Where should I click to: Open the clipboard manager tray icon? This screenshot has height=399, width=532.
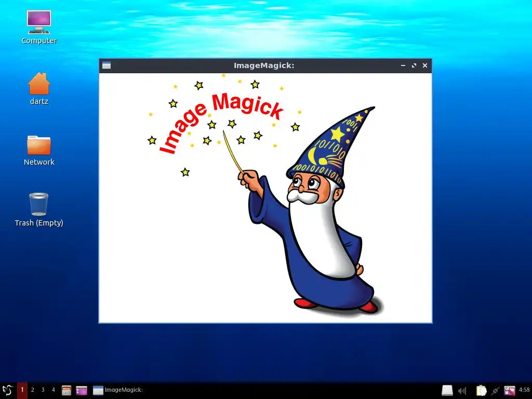click(x=481, y=391)
